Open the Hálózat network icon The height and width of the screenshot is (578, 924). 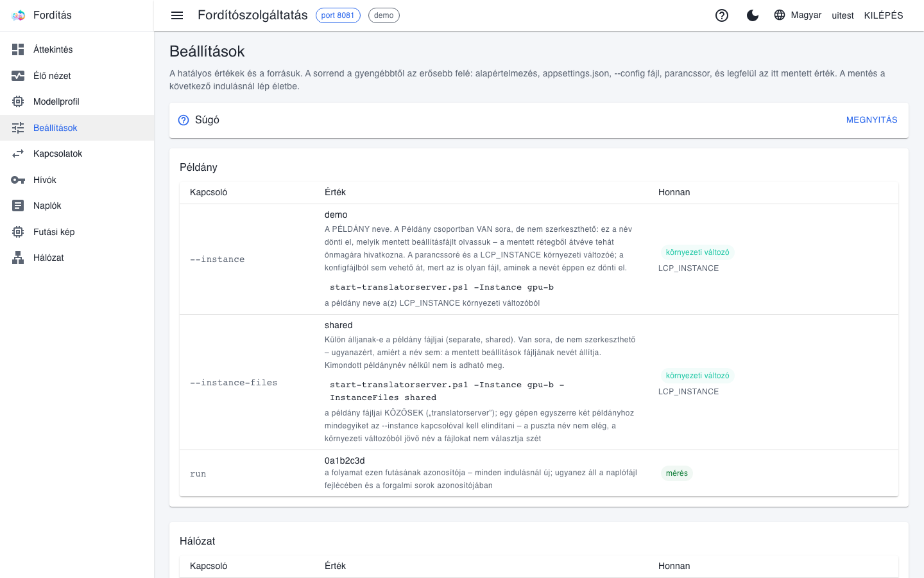[18, 258]
